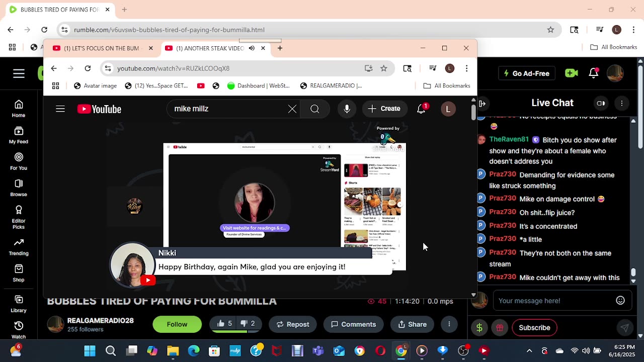Click Go Ad-Free button

(x=526, y=73)
